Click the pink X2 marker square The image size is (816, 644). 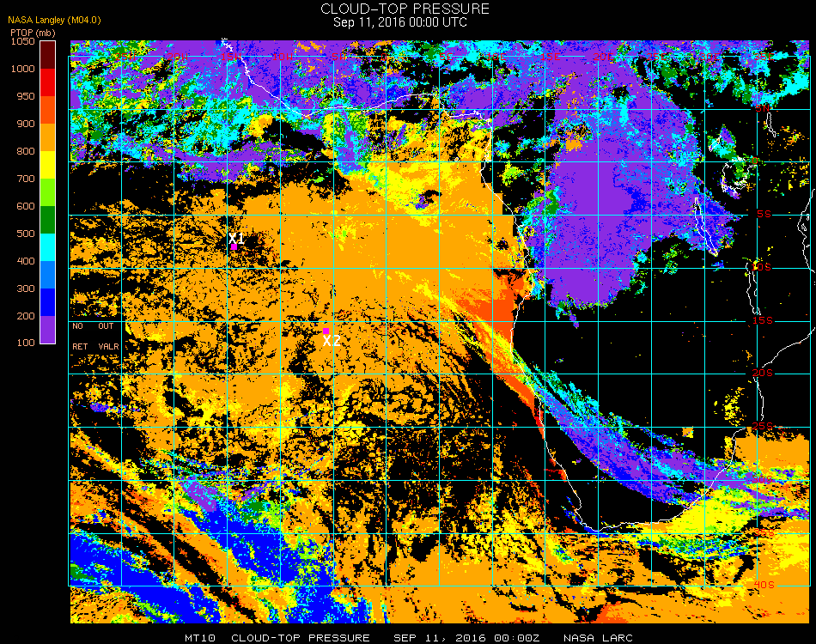click(x=326, y=331)
